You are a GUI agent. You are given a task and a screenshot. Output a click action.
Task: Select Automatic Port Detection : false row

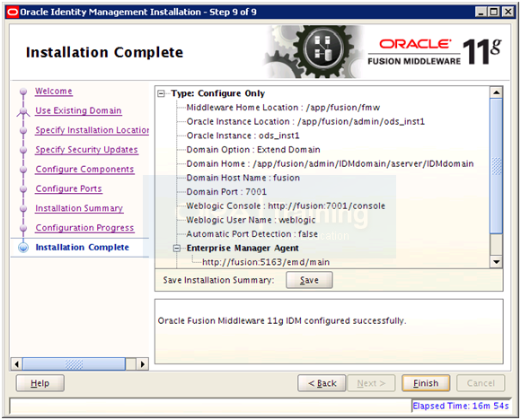tap(252, 234)
